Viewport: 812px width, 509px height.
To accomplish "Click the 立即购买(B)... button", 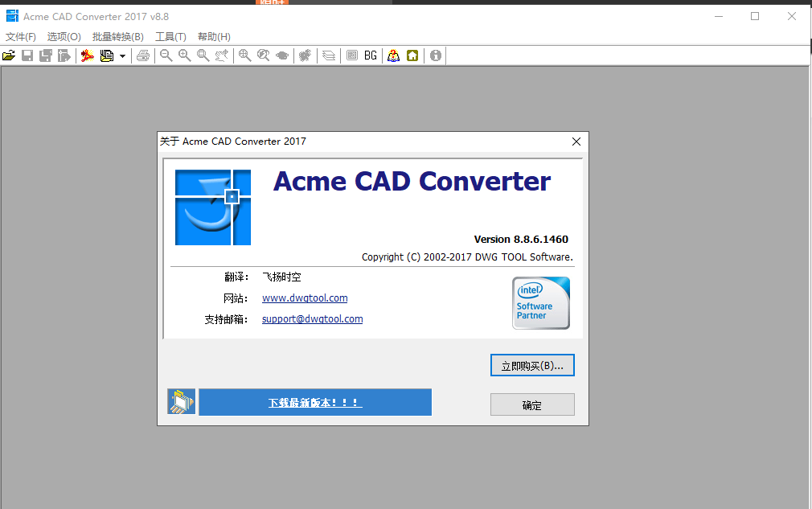I will pyautogui.click(x=532, y=365).
